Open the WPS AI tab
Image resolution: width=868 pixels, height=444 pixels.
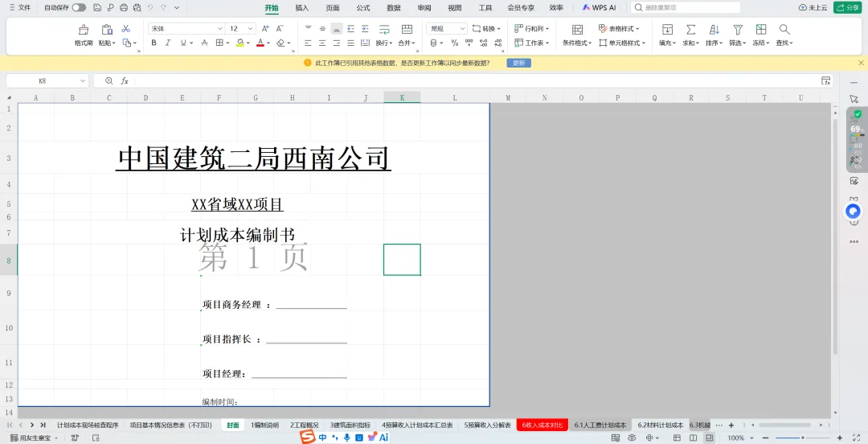pyautogui.click(x=600, y=8)
